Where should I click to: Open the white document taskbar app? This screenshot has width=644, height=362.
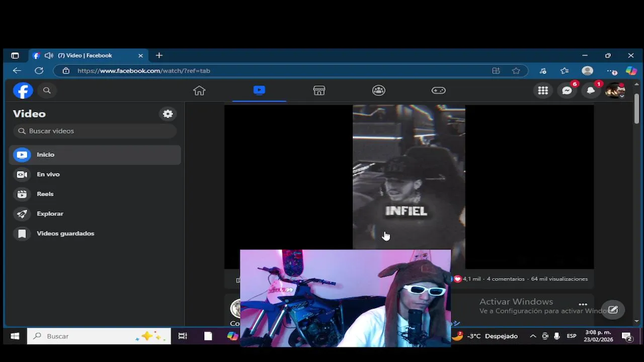[208, 336]
